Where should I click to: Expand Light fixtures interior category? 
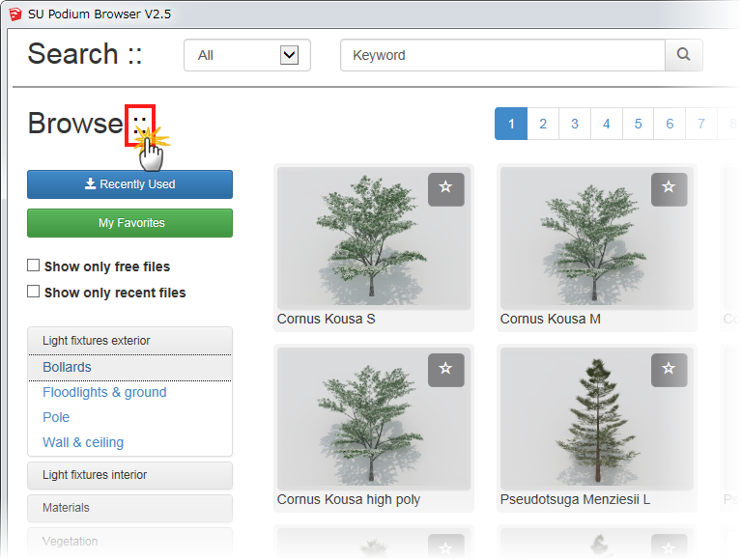[129, 475]
